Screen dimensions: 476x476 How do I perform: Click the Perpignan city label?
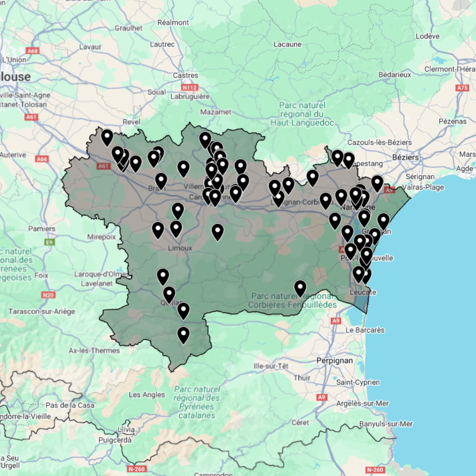[x=335, y=360]
